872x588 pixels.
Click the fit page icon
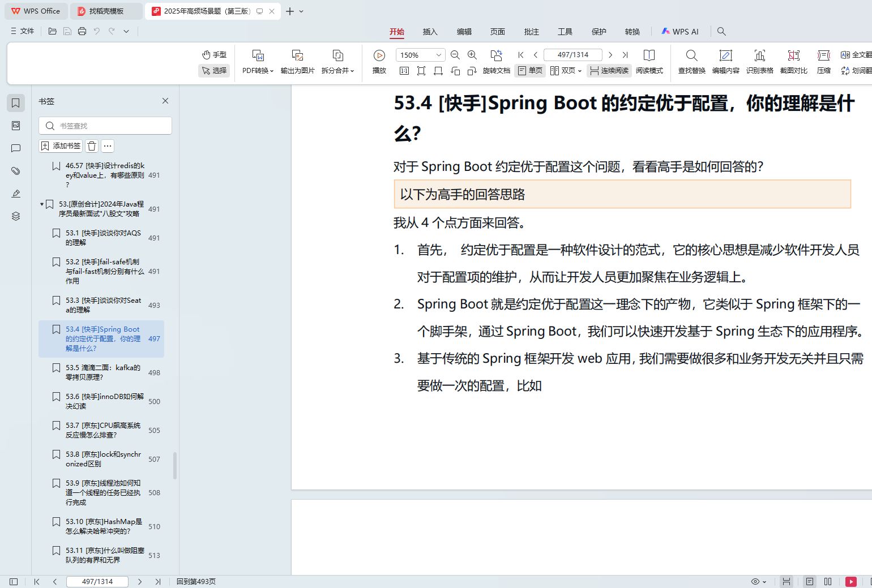click(421, 71)
